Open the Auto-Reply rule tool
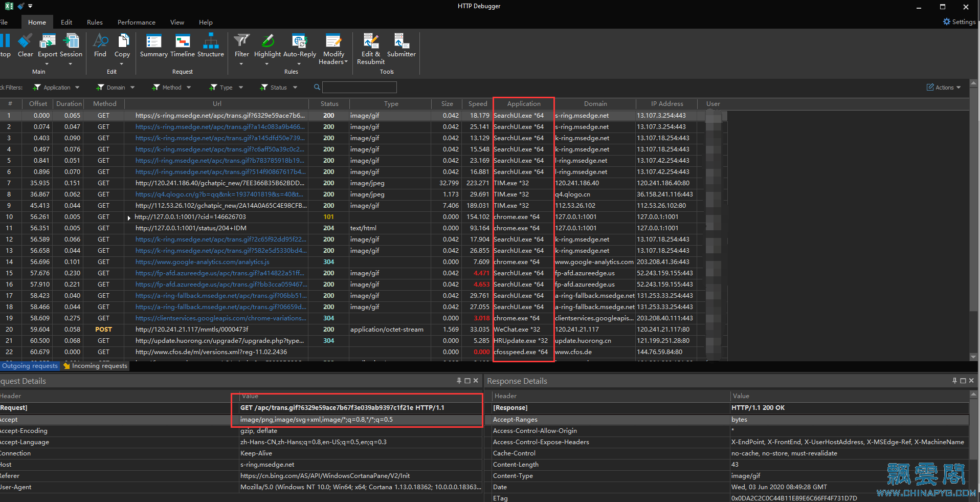Image resolution: width=980 pixels, height=502 pixels. point(300,46)
